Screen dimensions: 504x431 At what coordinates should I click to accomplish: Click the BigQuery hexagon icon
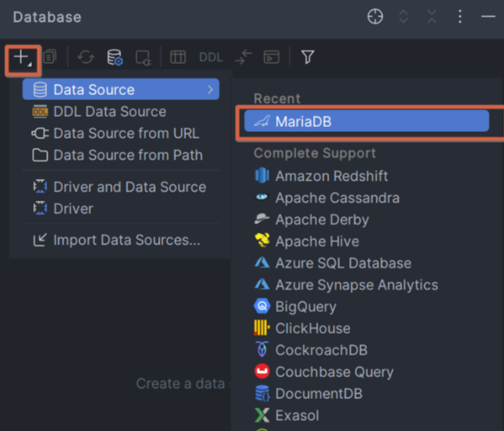pos(262,306)
